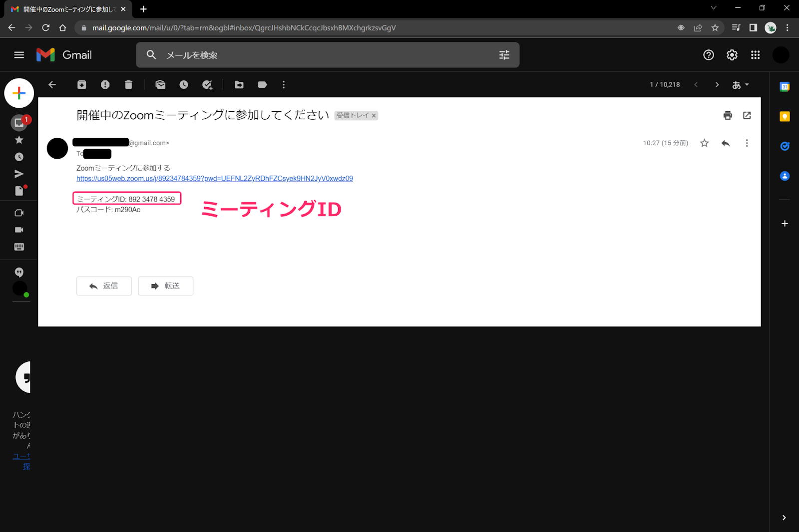Open the labels icon
Viewport: 799px width, 532px height.
(262, 85)
